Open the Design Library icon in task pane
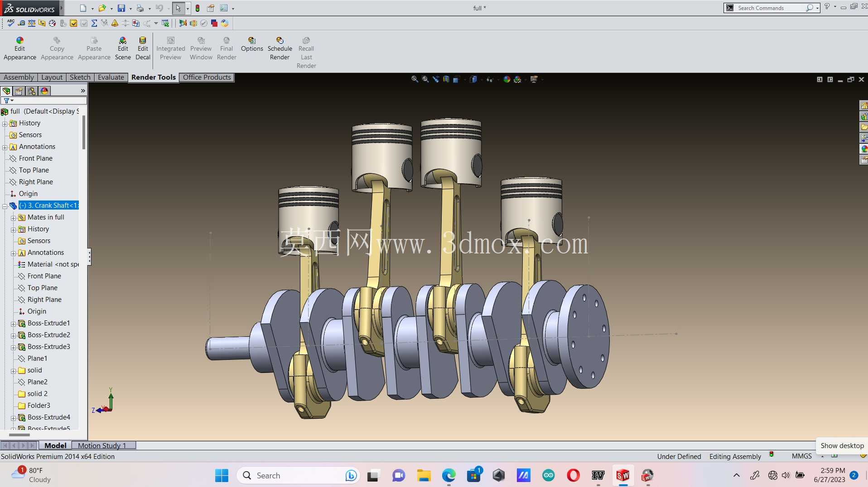This screenshot has width=868, height=487. coord(864,117)
